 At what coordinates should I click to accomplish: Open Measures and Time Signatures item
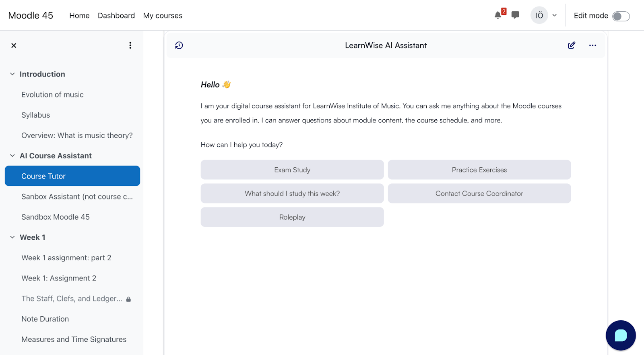pyautogui.click(x=74, y=339)
